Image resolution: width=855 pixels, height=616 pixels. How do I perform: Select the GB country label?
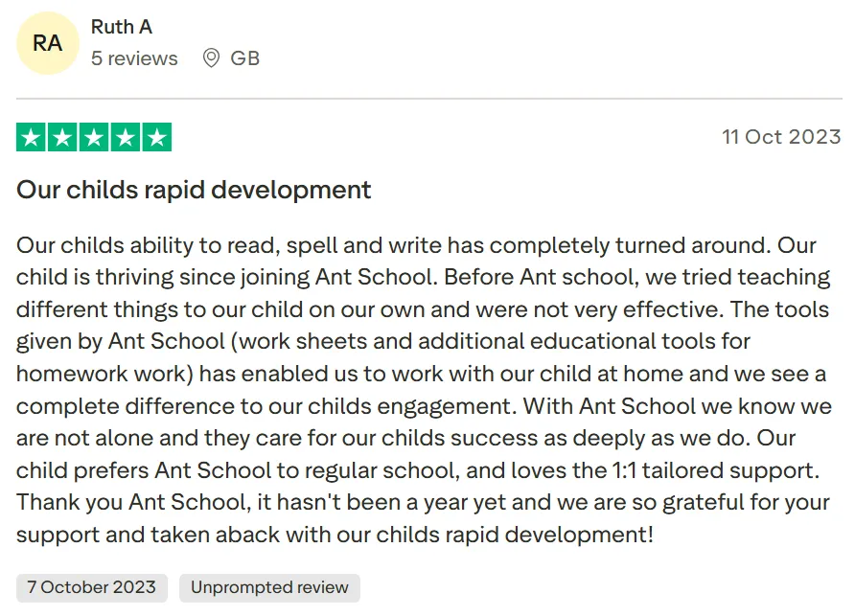[244, 58]
